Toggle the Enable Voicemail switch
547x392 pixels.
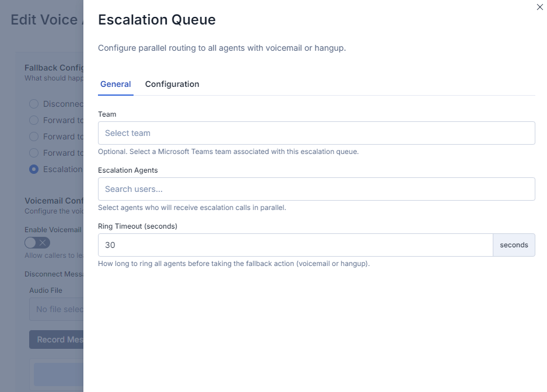[37, 243]
